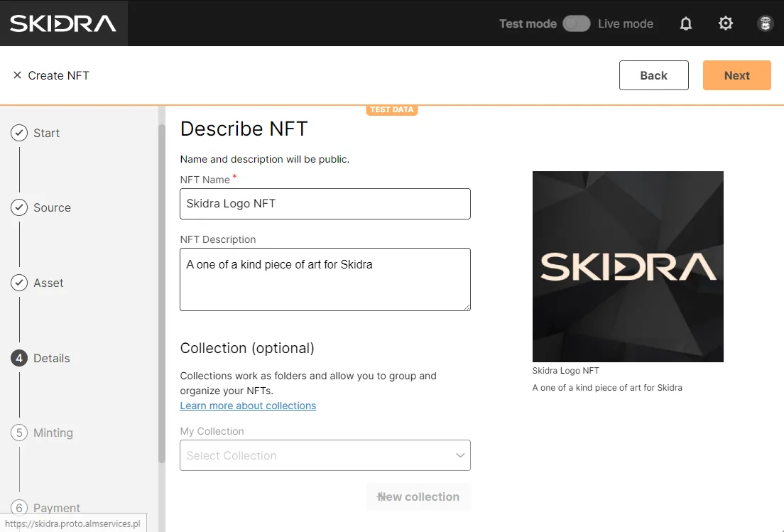The height and width of the screenshot is (532, 784).
Task: Click the Start step checkmark icon
Action: 19,133
